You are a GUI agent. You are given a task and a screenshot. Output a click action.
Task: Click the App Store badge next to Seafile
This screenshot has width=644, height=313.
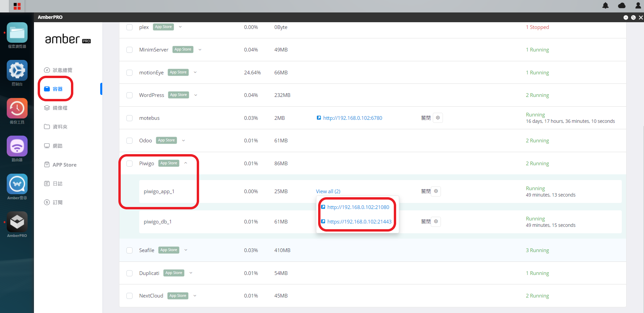tap(169, 250)
